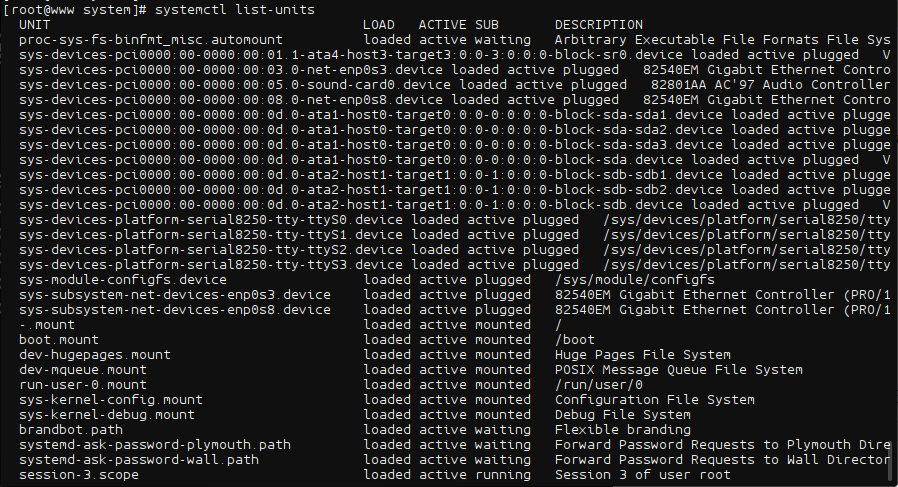Click the UNIT column header
Image resolution: width=898 pixels, height=487 pixels.
pos(34,25)
